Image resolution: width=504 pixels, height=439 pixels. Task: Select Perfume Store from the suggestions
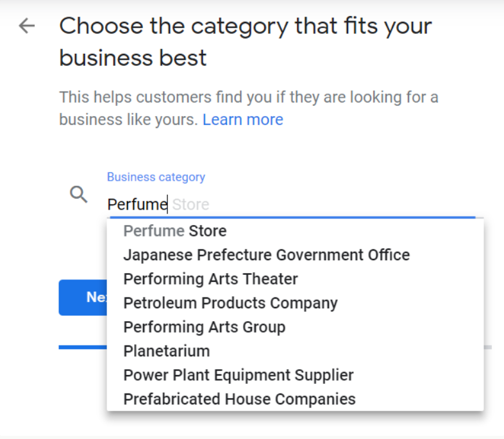[x=174, y=231]
